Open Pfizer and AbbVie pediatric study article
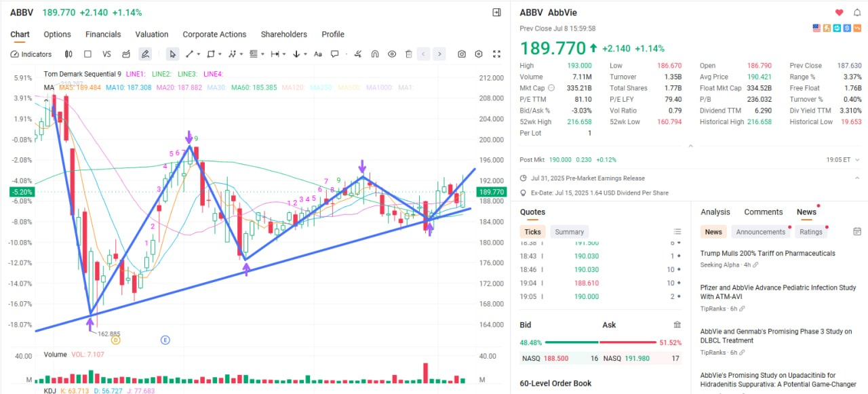This screenshot has height=394, width=868. tap(778, 292)
